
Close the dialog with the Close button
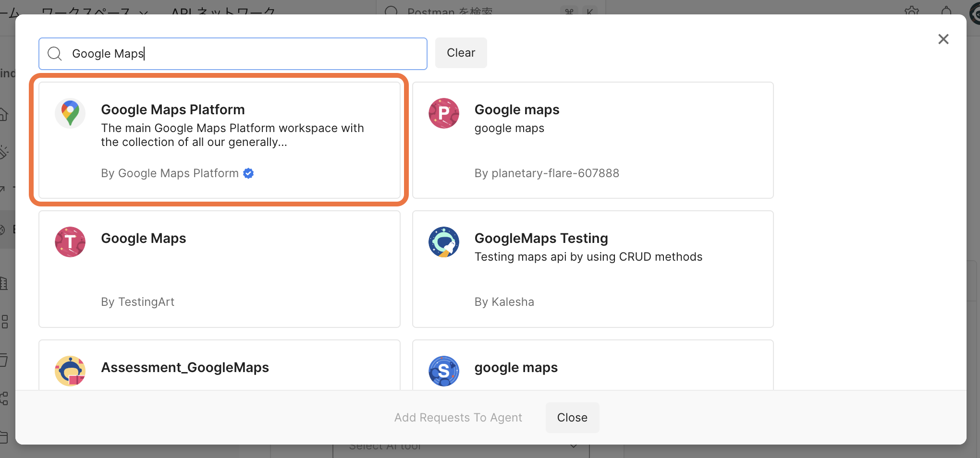pos(572,418)
